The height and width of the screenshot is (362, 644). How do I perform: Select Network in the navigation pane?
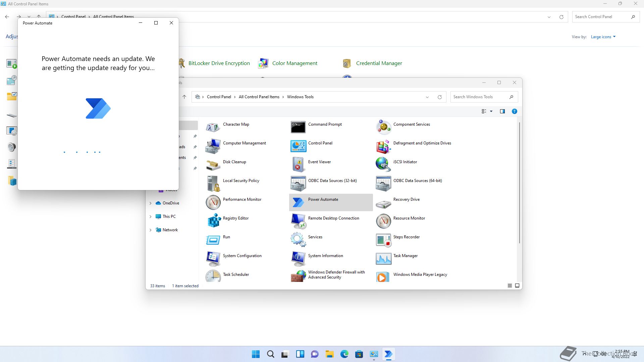point(170,230)
